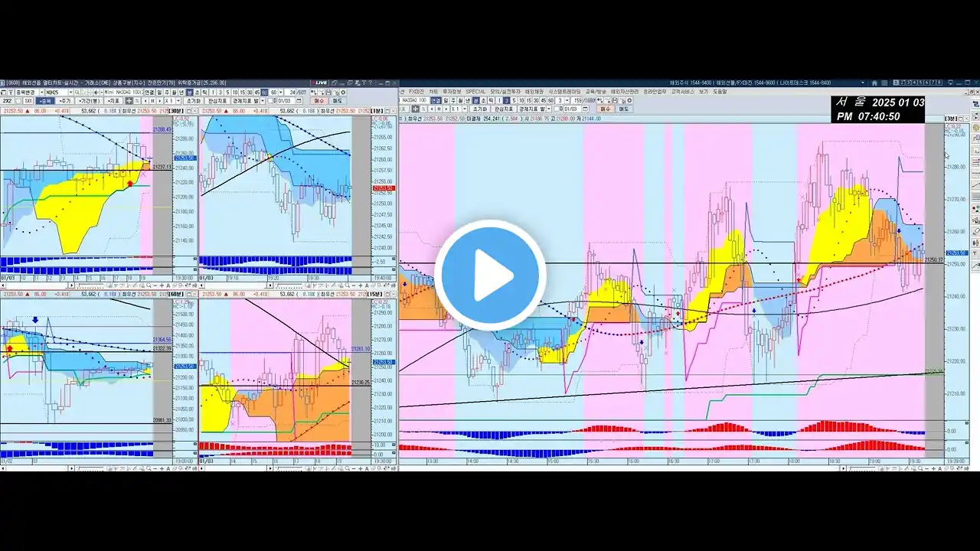This screenshot has height=551, width=980.
Task: Toggle checkbox before 01/03 date in right window
Action: click(557, 109)
